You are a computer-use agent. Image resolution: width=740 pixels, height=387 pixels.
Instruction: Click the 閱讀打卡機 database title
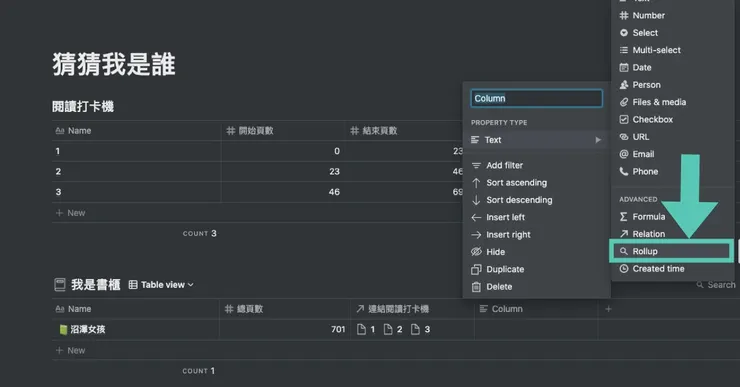(x=83, y=107)
